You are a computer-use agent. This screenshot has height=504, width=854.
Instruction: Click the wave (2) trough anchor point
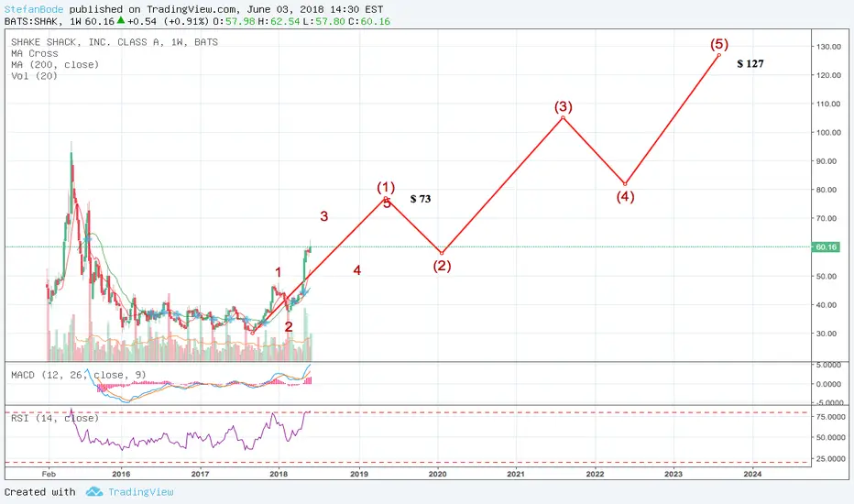pos(442,253)
